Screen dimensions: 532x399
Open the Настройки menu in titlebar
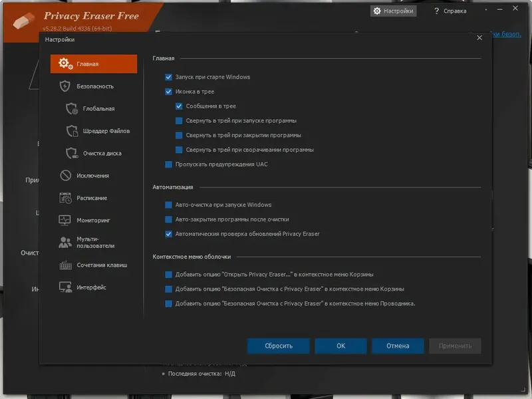[394, 11]
